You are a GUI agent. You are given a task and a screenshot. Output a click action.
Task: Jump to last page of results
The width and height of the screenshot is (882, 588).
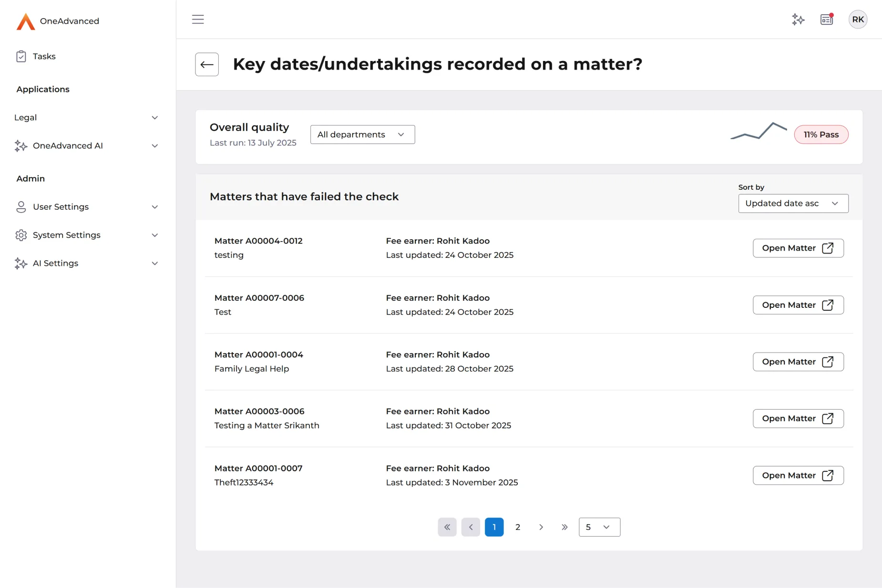click(x=564, y=527)
